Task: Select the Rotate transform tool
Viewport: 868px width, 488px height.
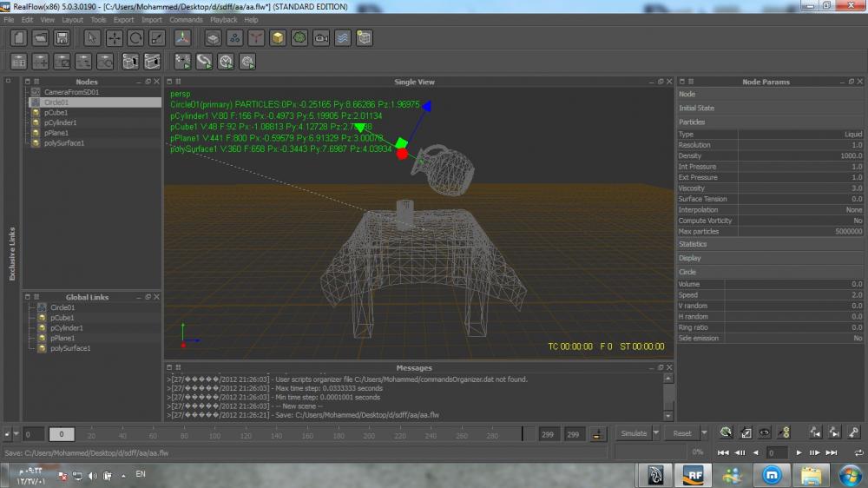Action: 135,38
